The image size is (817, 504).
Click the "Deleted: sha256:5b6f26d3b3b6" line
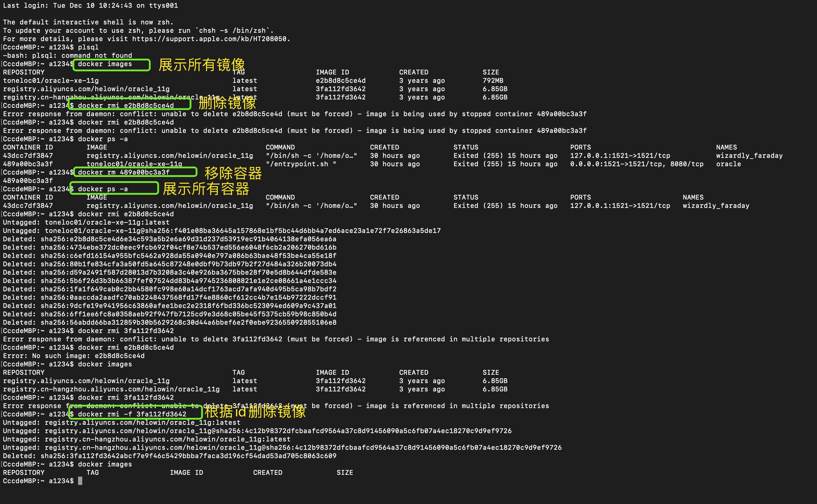(170, 280)
